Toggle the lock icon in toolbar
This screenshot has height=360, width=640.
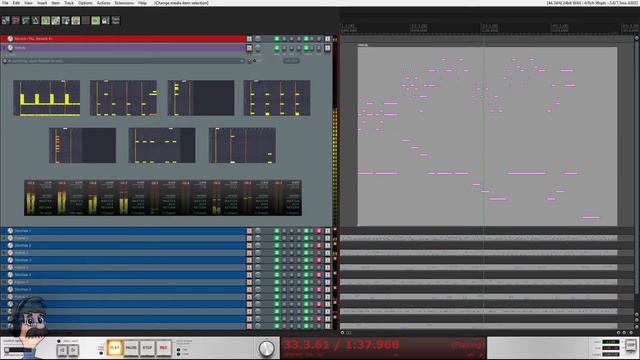point(106,20)
